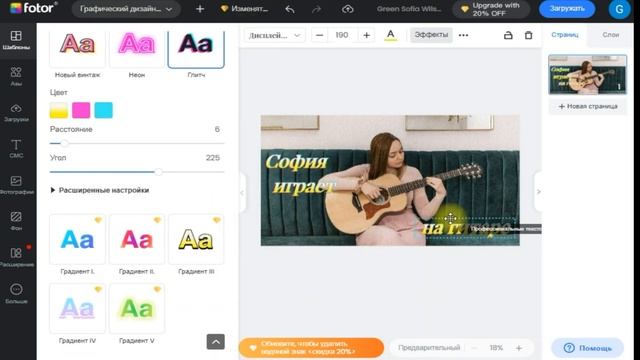This screenshot has height=360, width=640.
Task: Delete the selected element with trash icon
Action: tap(529, 35)
